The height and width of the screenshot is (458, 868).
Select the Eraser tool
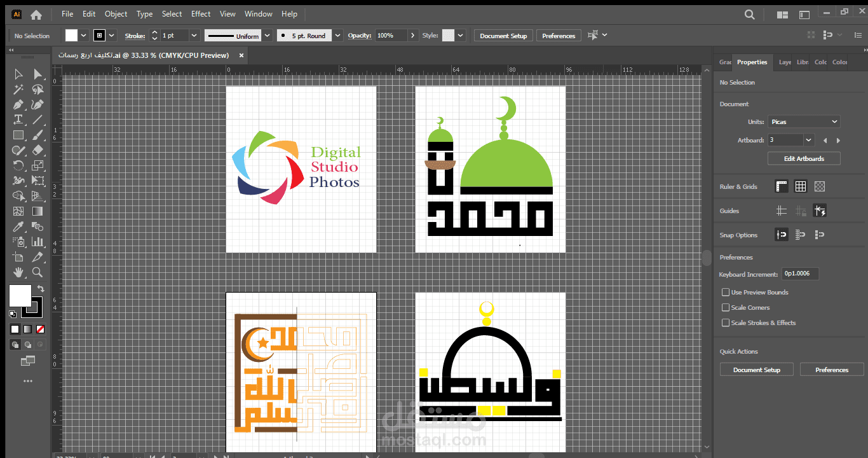[x=37, y=150]
